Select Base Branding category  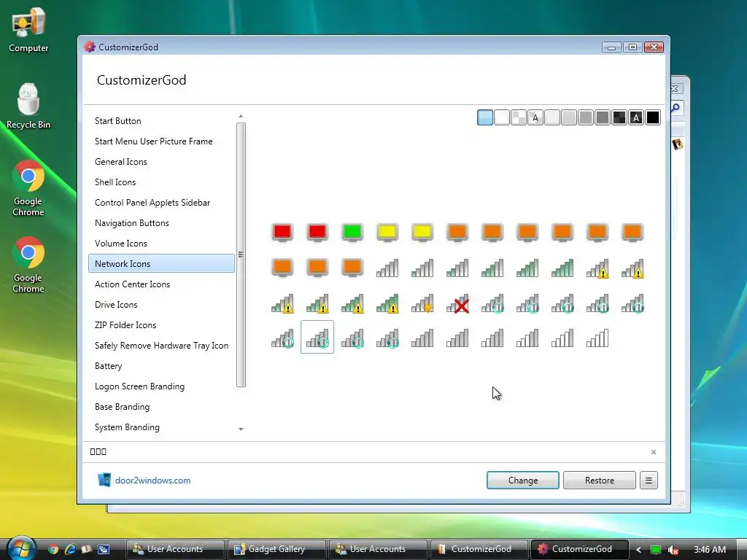(161, 407)
